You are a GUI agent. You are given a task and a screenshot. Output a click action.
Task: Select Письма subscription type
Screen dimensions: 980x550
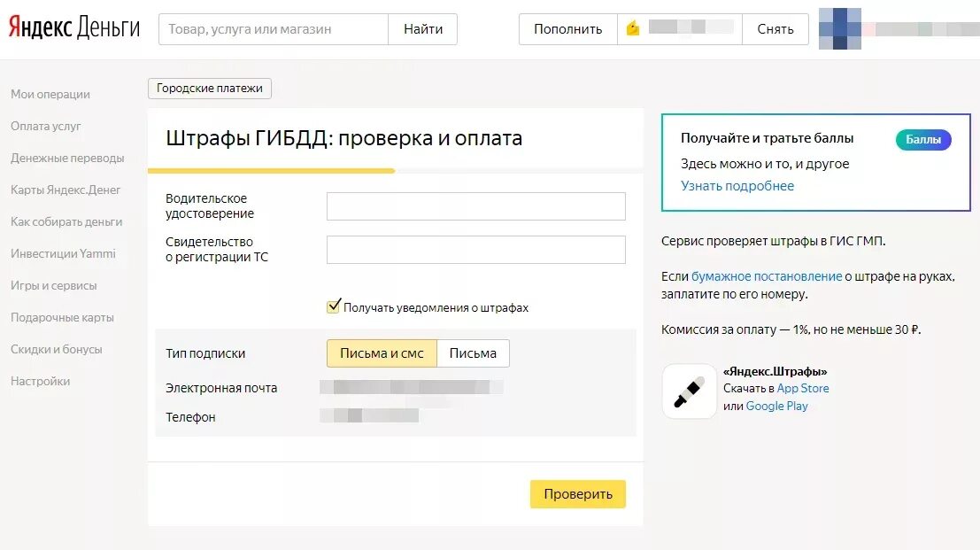click(473, 353)
